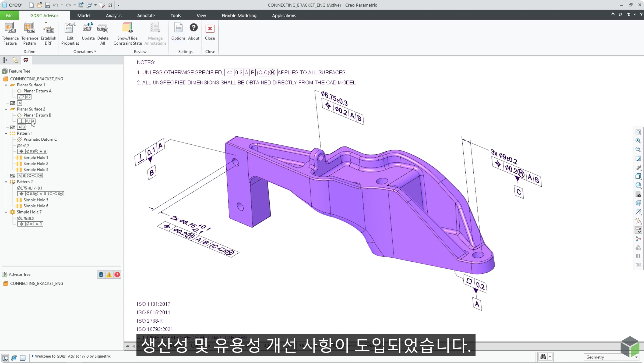644x363 pixels.
Task: Collapse the Planar Surface 2 node
Action: (x=6, y=109)
